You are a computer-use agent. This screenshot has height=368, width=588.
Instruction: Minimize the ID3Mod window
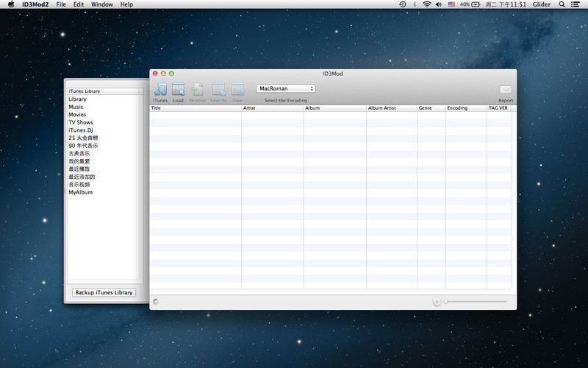click(x=163, y=74)
